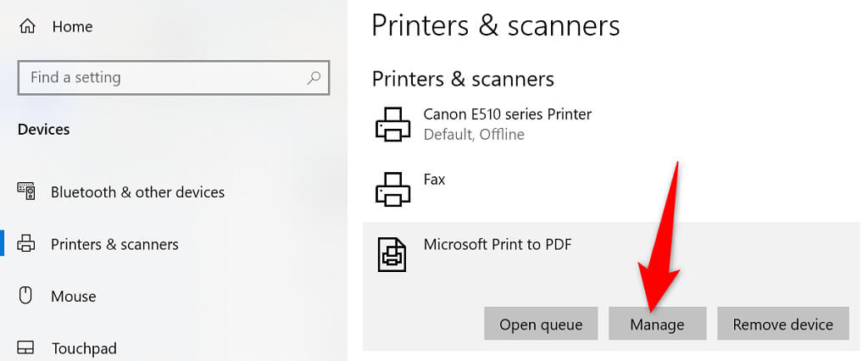The height and width of the screenshot is (361, 868).
Task: Click the Fax printer icon
Action: 392,189
